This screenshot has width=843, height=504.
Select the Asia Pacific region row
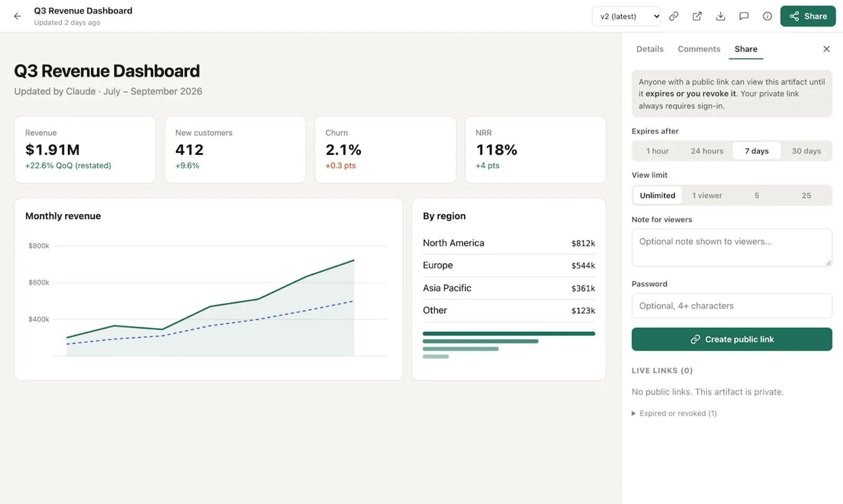tap(509, 288)
